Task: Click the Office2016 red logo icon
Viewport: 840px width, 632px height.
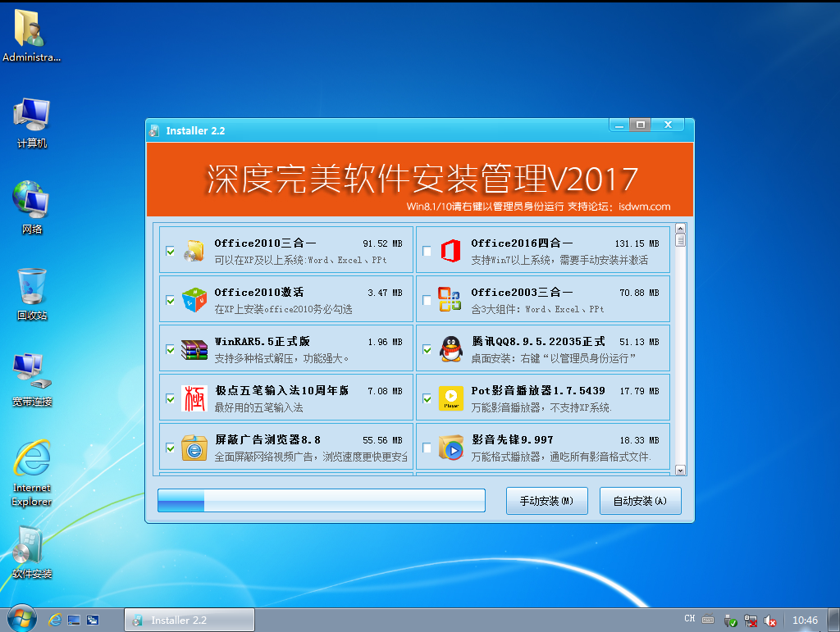Action: pos(450,251)
